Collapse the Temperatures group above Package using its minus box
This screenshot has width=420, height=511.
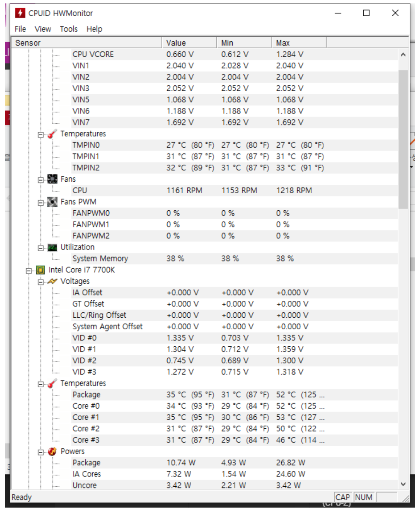pos(41,384)
